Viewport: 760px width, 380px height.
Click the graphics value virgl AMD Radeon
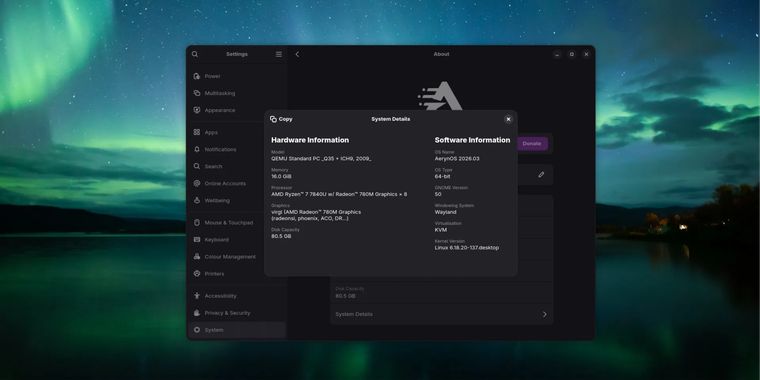coord(316,215)
